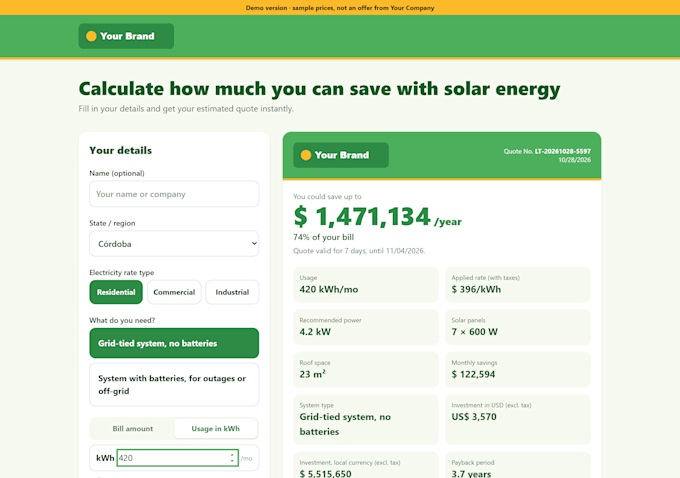Screen dimensions: 680x478
Task: Click the 4.2 kW recommended power value
Action: tap(315, 332)
